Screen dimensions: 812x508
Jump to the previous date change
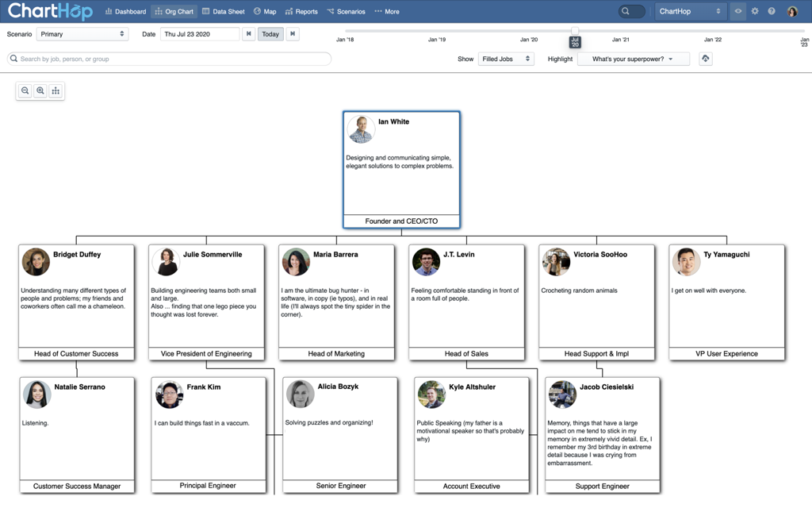[x=249, y=34]
